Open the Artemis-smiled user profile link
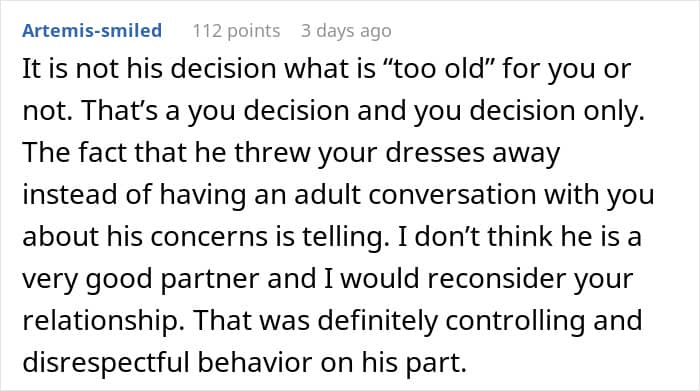Screen dimensions: 700x391 click(92, 31)
